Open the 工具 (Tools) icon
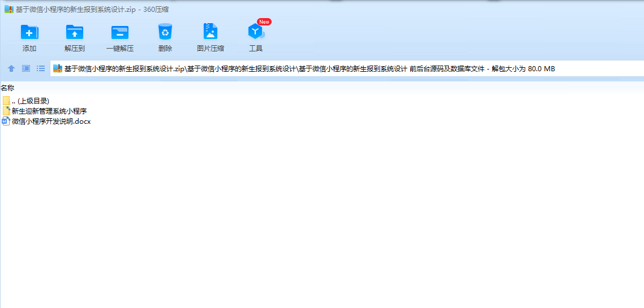 tap(256, 32)
